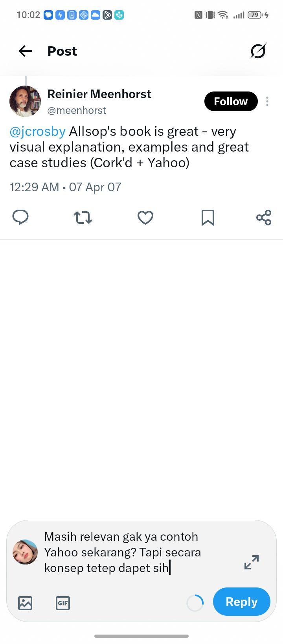Open the @meenhorst handle profile
This screenshot has height=644, width=283.
(x=77, y=110)
